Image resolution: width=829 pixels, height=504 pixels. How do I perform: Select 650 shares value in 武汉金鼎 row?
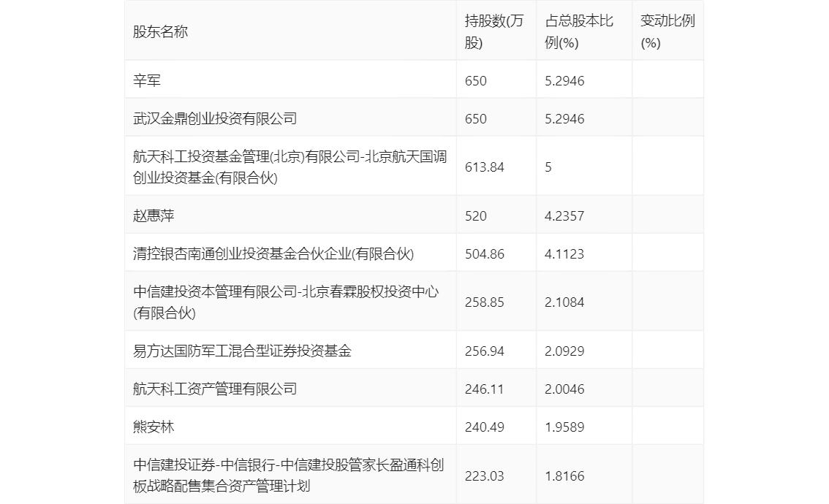(x=476, y=119)
